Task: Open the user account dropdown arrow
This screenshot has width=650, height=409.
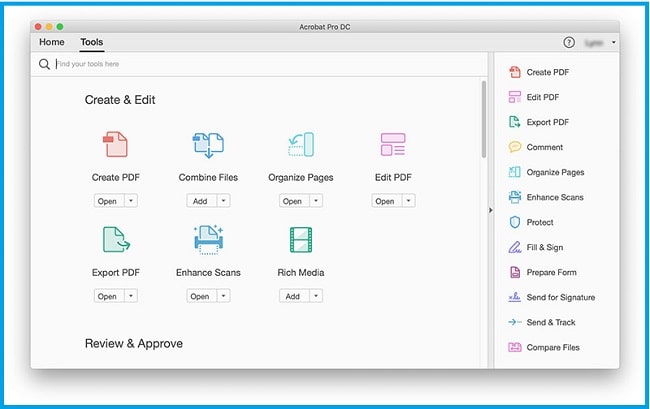Action: pos(614,42)
